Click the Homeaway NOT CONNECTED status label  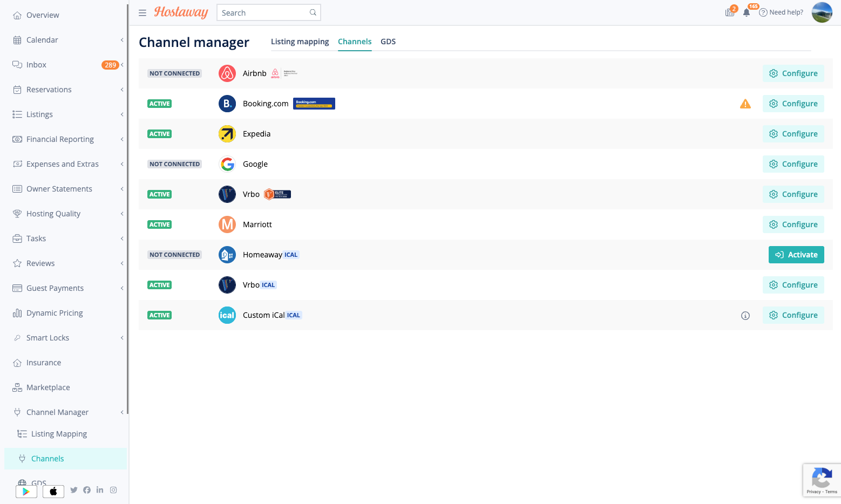[175, 255]
